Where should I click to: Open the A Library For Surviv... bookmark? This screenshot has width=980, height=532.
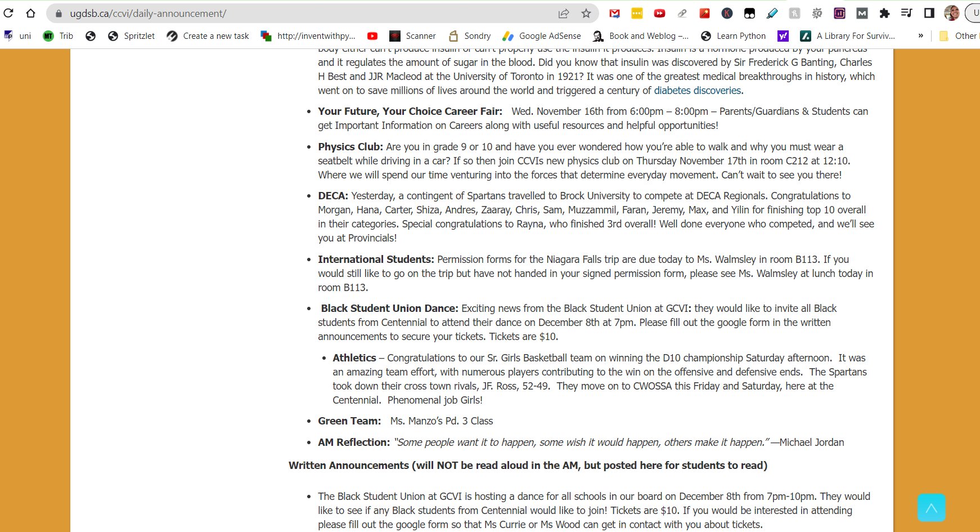tap(848, 36)
